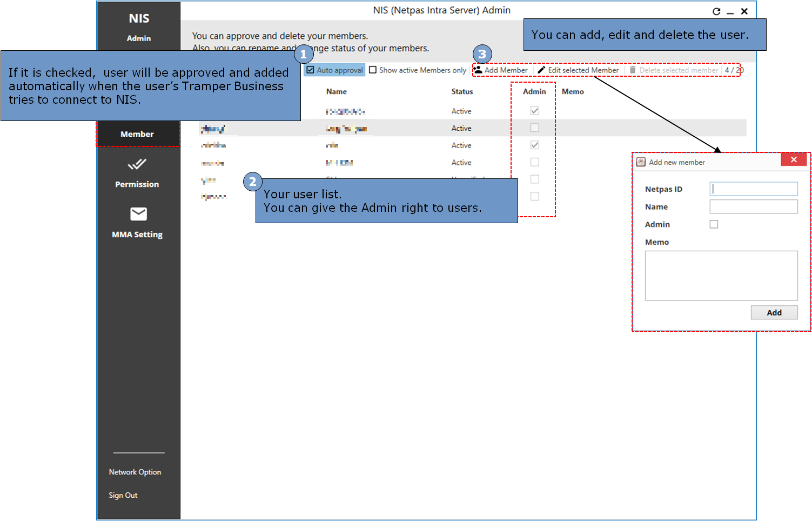The image size is (812, 521).
Task: Click the Add Member button text
Action: (506, 70)
